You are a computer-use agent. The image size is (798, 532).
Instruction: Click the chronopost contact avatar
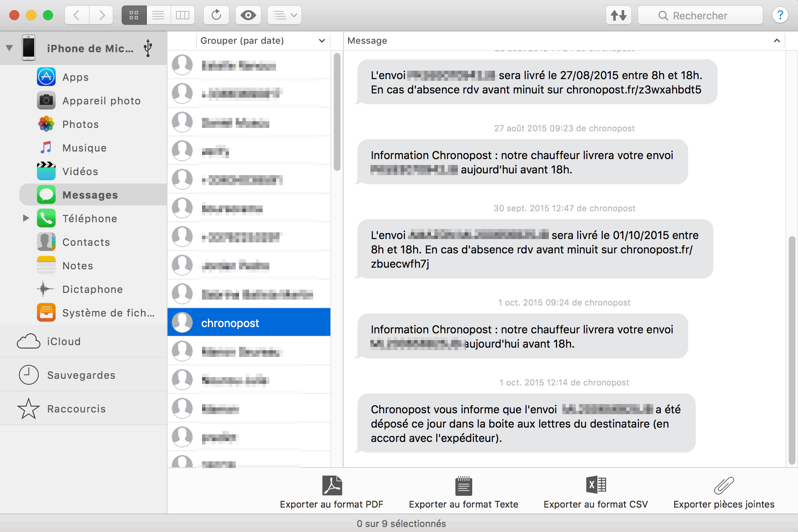182,322
